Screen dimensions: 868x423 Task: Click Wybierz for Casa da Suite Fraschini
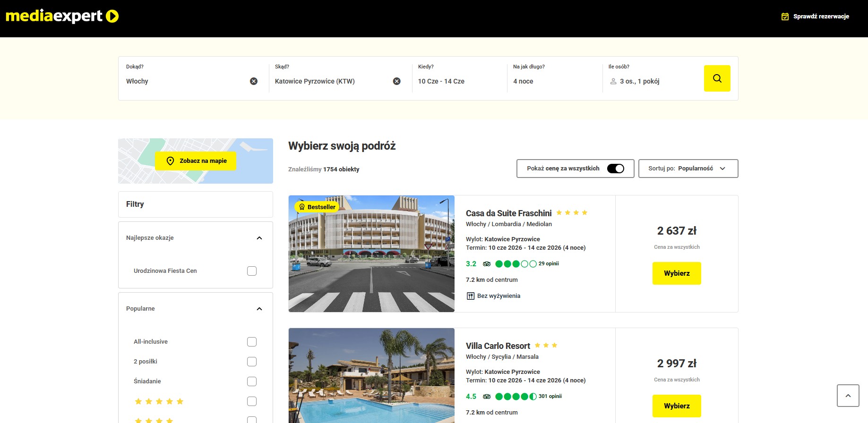pos(677,273)
